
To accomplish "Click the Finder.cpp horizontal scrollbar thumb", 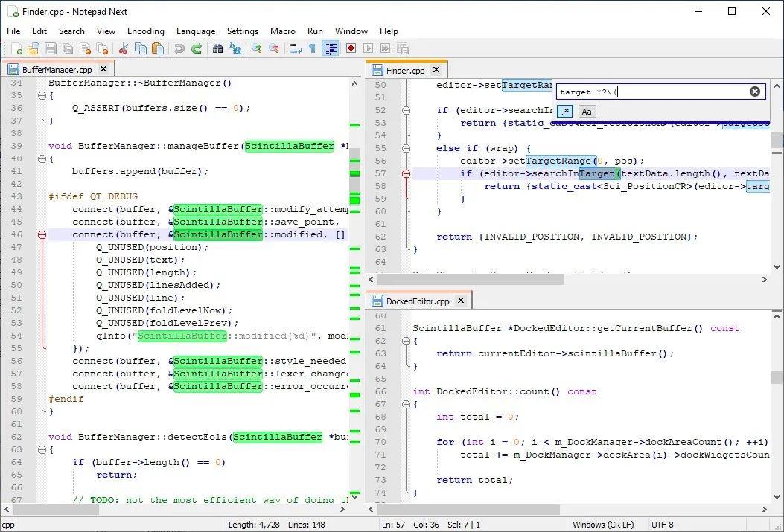I will click(x=471, y=280).
